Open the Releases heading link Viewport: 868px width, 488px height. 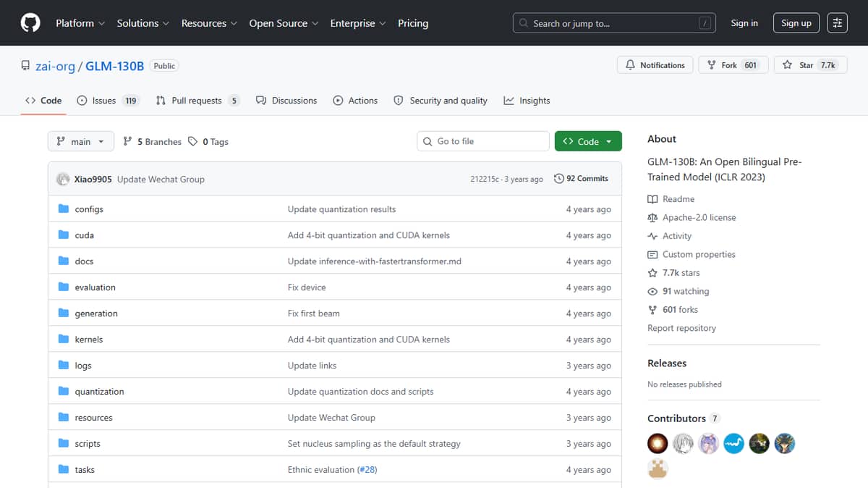[667, 363]
